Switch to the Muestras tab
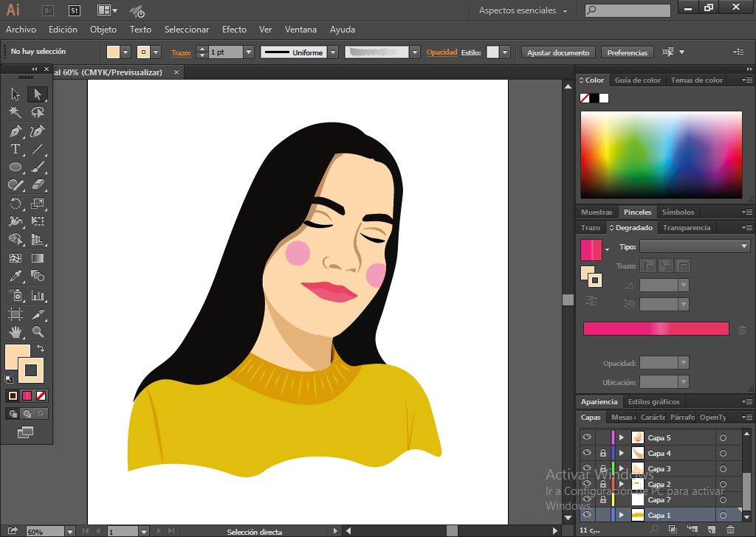The height and width of the screenshot is (537, 756). click(x=597, y=212)
